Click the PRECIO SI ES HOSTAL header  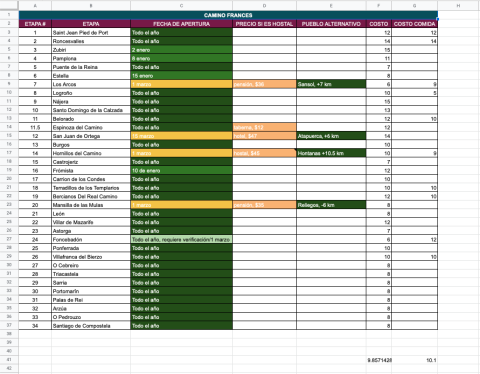[x=264, y=24]
